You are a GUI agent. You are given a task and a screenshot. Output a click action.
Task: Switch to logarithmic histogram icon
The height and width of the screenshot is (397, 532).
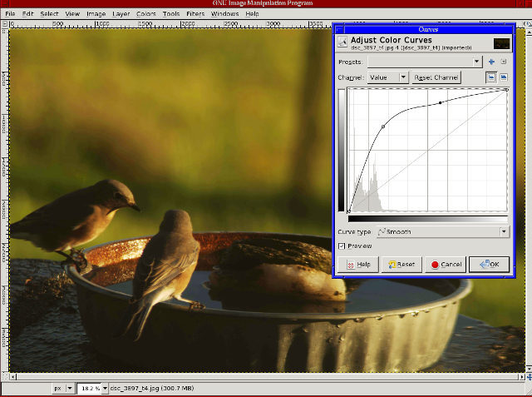coord(504,77)
